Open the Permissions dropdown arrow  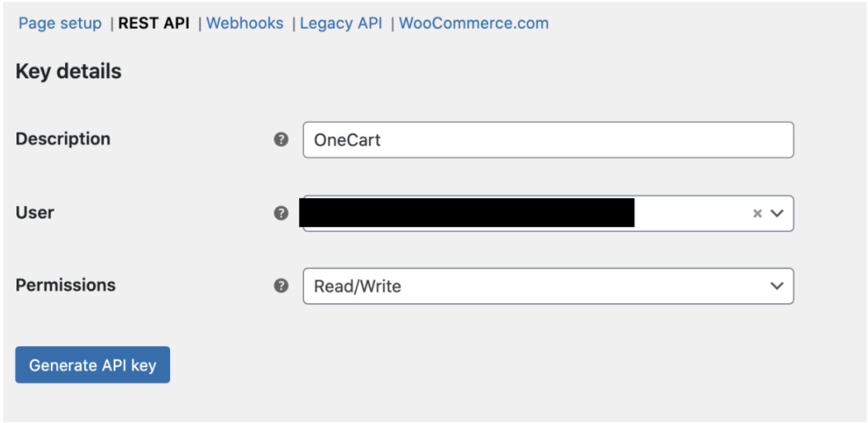coord(776,286)
